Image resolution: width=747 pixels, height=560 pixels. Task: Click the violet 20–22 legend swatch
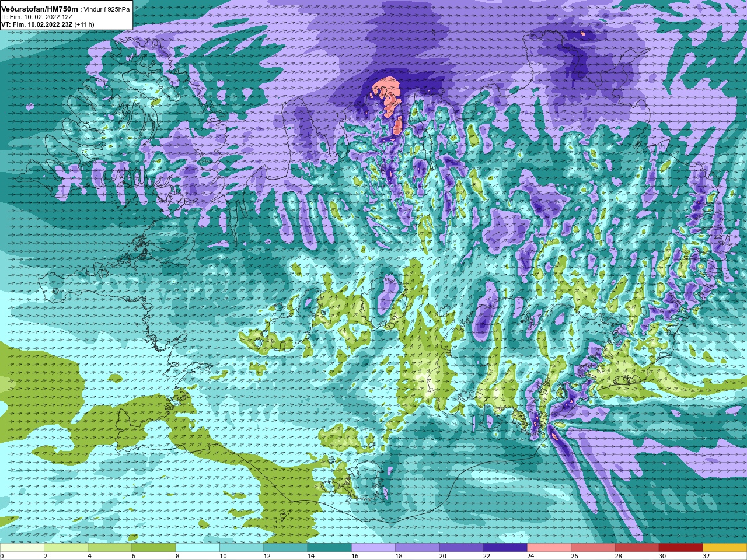pos(461,548)
